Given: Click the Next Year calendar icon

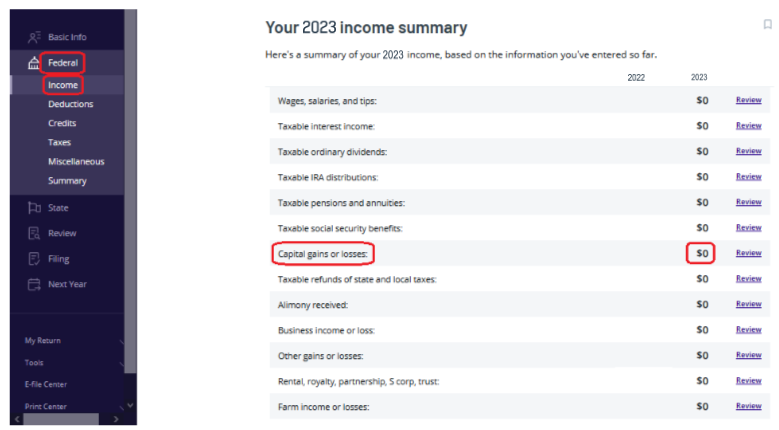Looking at the screenshot, I should coord(34,284).
